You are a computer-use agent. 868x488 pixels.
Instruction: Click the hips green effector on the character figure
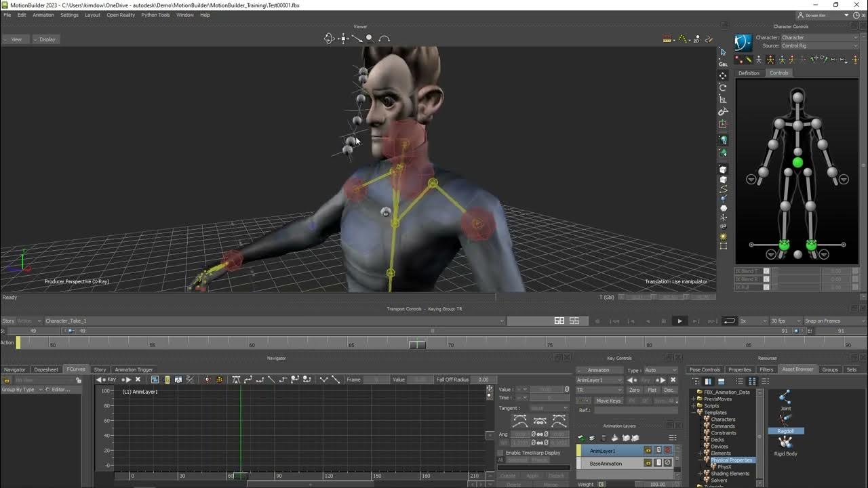tap(797, 163)
